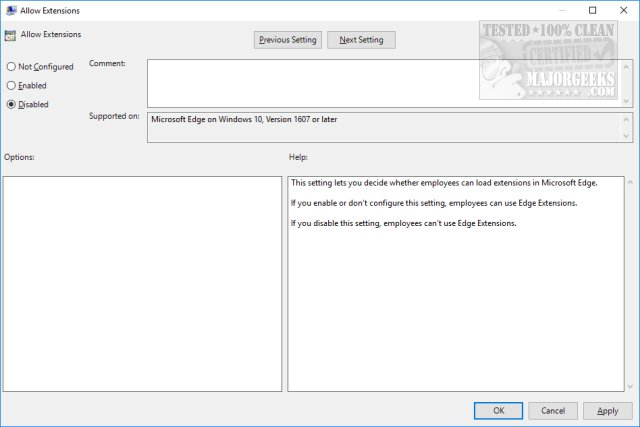
Task: Click Supported on scroll up arrow
Action: pos(626,119)
